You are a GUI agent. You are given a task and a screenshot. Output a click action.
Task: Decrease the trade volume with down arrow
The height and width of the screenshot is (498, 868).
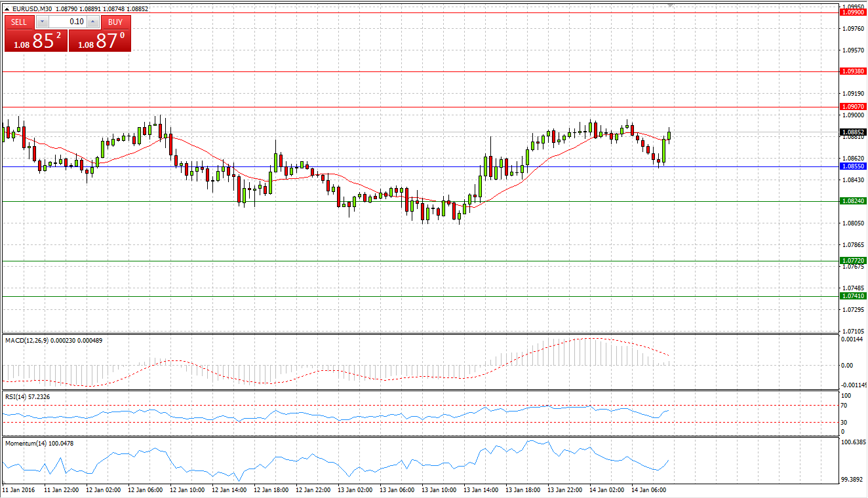(x=43, y=22)
